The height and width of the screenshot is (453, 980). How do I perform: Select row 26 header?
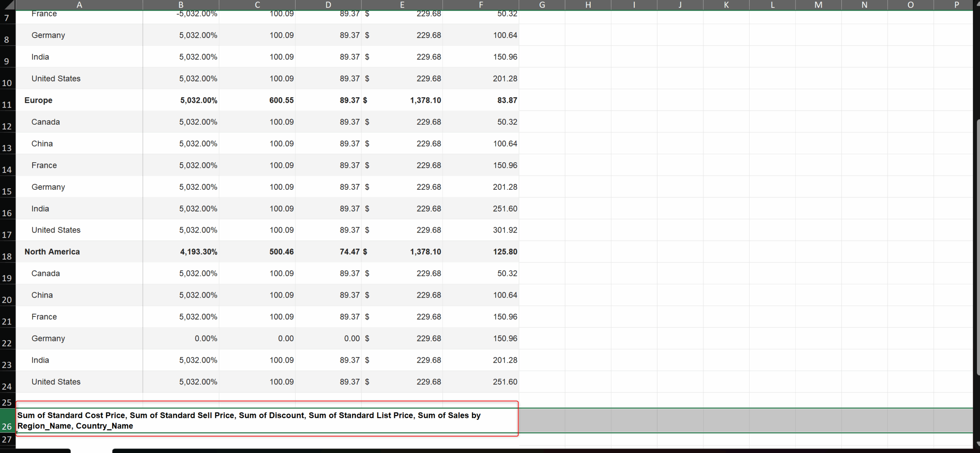(x=7, y=421)
